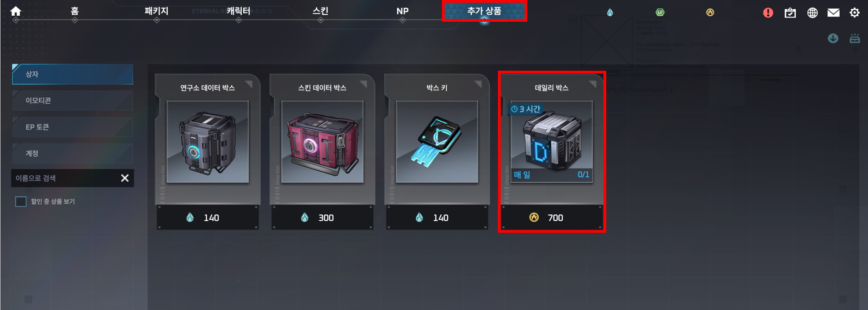Buy 스킨 데이터 박스 for 300
The image size is (868, 310).
pos(322,218)
